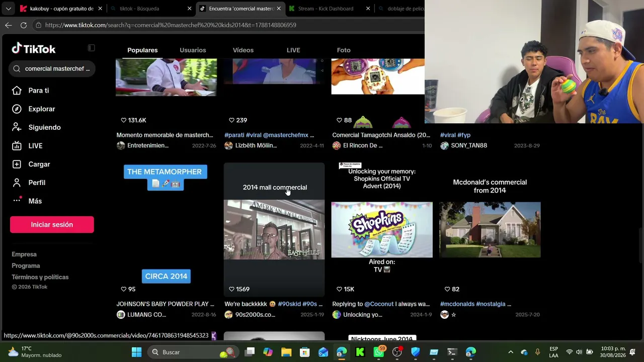This screenshot has height=362, width=644.
Task: Like the 2014 mall commercial video
Action: tap(231, 289)
